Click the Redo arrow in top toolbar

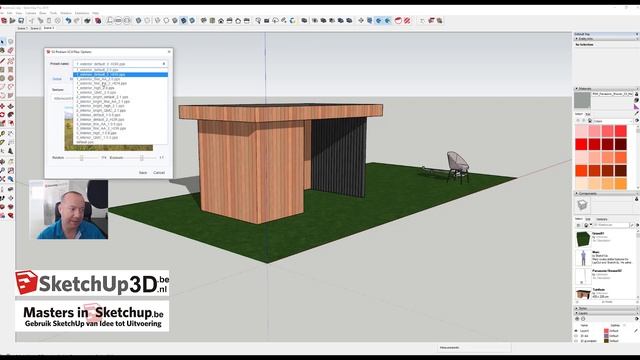[x=77, y=20]
